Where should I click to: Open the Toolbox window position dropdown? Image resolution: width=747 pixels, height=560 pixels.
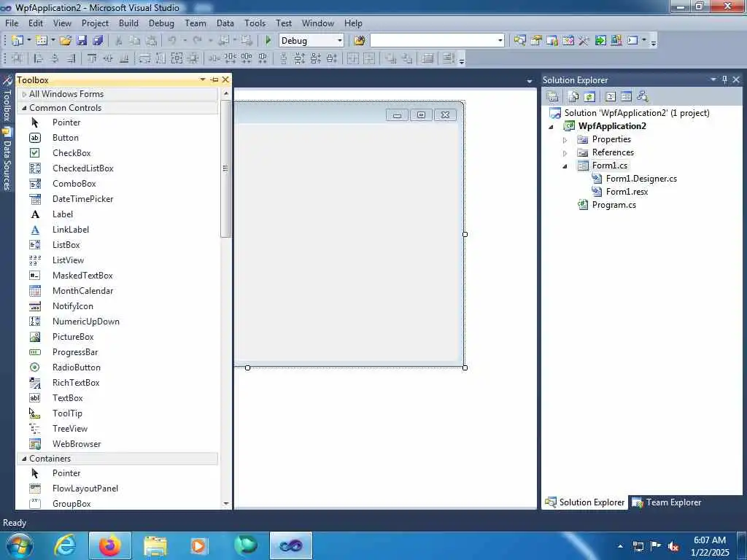coord(203,79)
